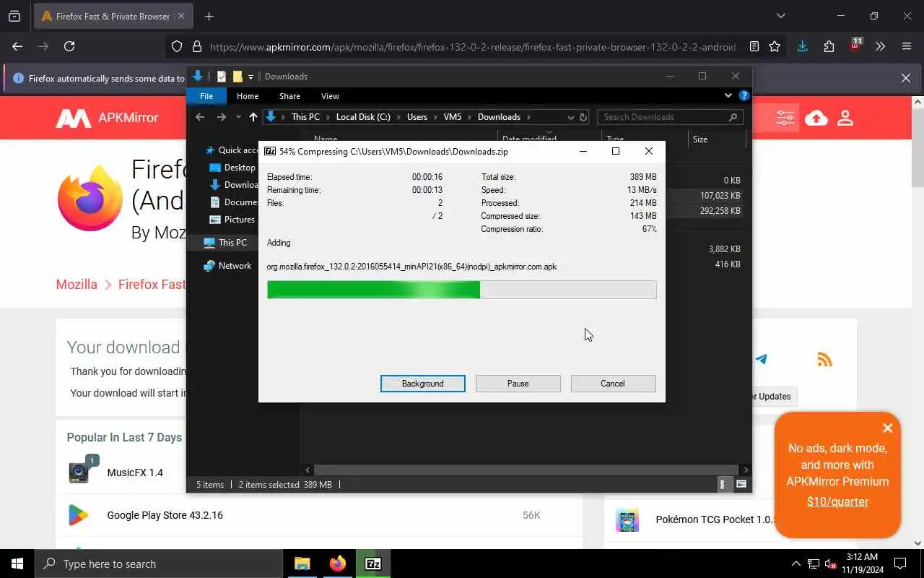Click Users breadcrumb in address bar

click(417, 117)
